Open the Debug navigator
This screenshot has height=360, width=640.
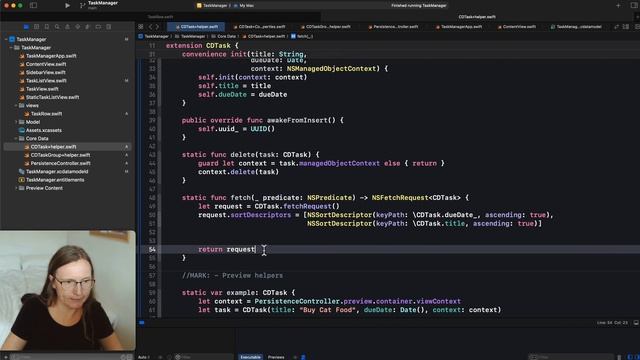coord(88,27)
